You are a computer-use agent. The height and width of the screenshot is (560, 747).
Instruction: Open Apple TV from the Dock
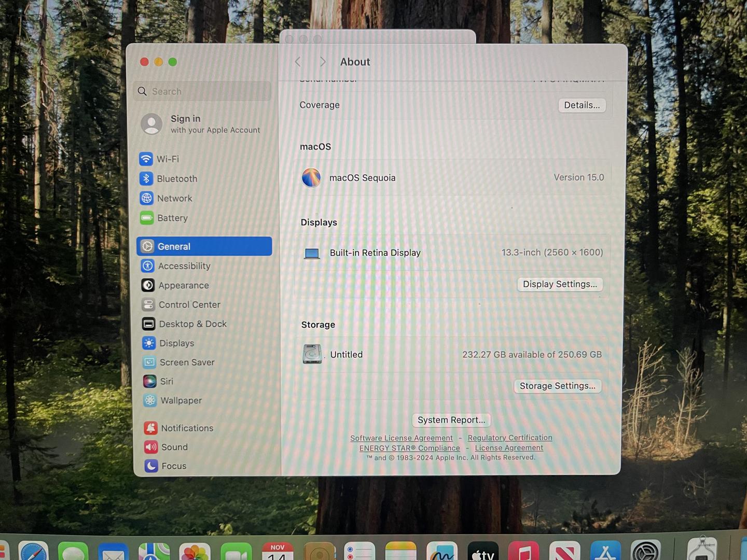tap(483, 552)
